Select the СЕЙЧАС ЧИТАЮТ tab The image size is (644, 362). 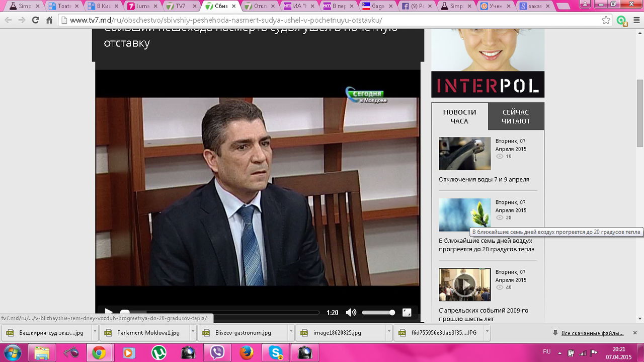pyautogui.click(x=516, y=116)
